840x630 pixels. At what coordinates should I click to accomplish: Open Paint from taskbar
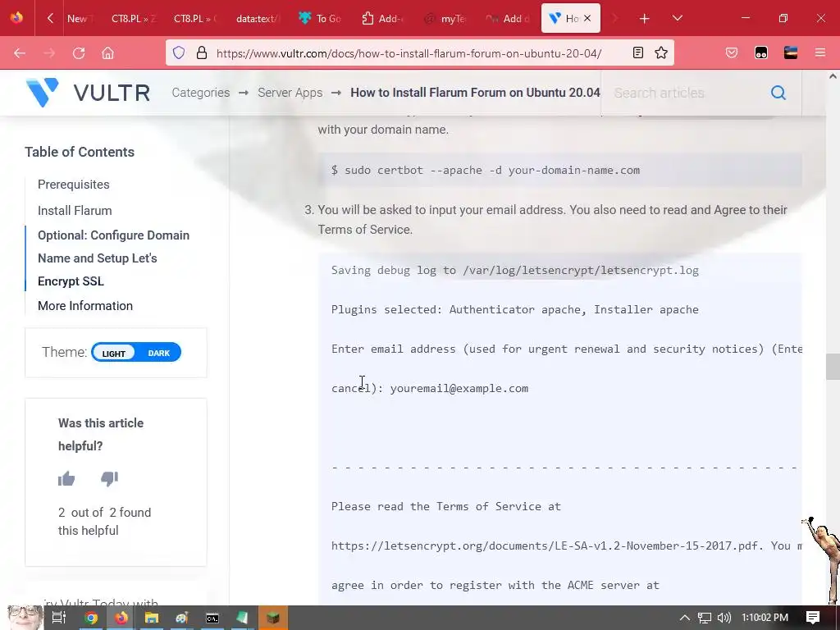coord(182,618)
